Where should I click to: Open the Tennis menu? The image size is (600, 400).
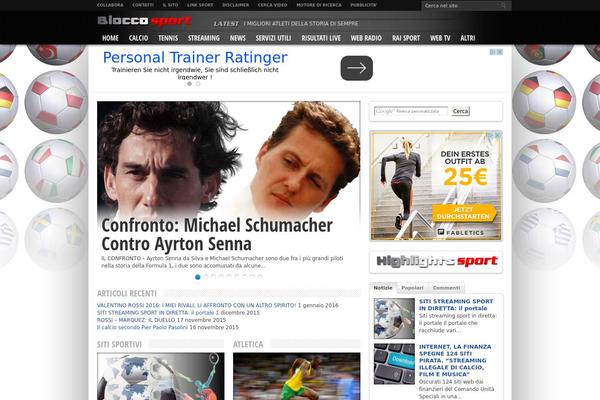click(168, 38)
